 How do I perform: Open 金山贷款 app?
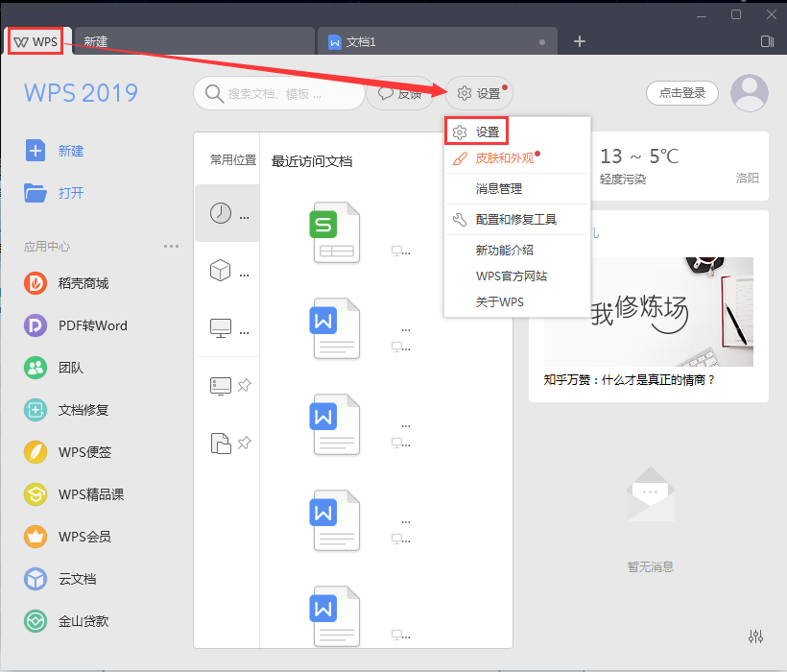(x=66, y=621)
